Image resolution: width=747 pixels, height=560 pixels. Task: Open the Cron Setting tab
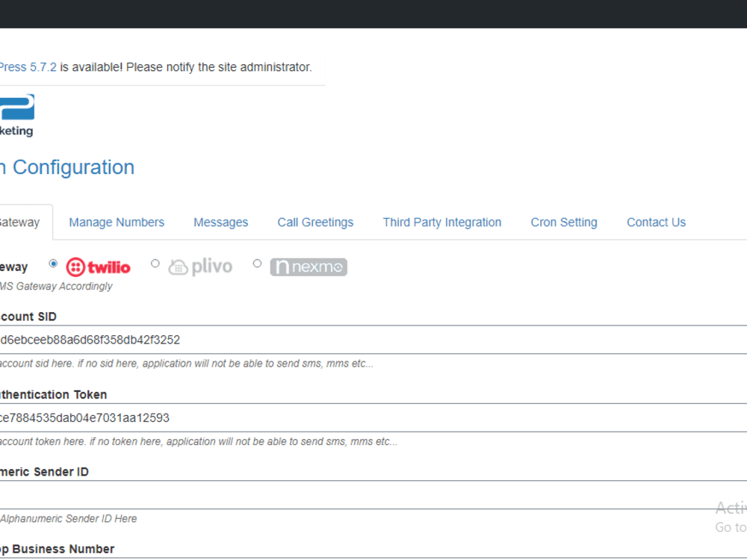click(564, 223)
